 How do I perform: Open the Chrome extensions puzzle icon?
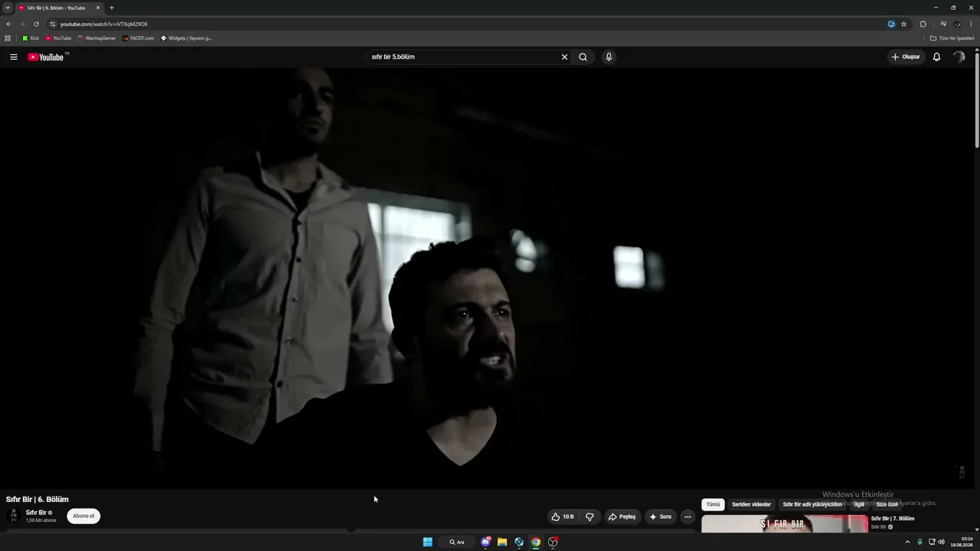pyautogui.click(x=923, y=24)
